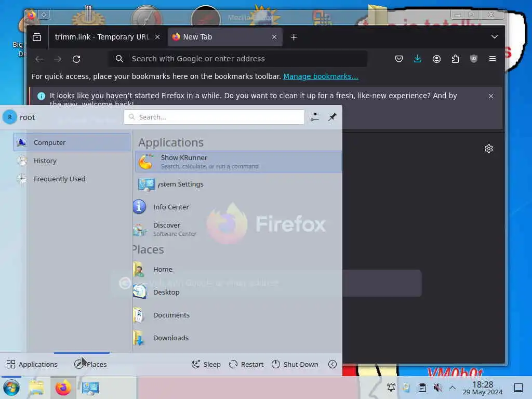Click the Start menu orb
Image resolution: width=532 pixels, height=399 pixels.
[x=11, y=388]
